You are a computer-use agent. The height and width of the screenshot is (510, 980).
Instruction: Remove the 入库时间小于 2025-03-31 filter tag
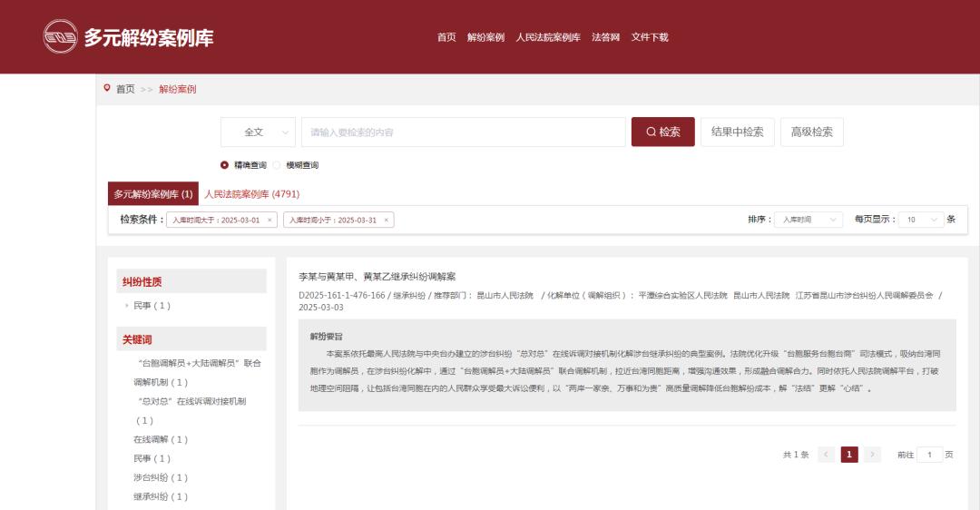point(386,220)
